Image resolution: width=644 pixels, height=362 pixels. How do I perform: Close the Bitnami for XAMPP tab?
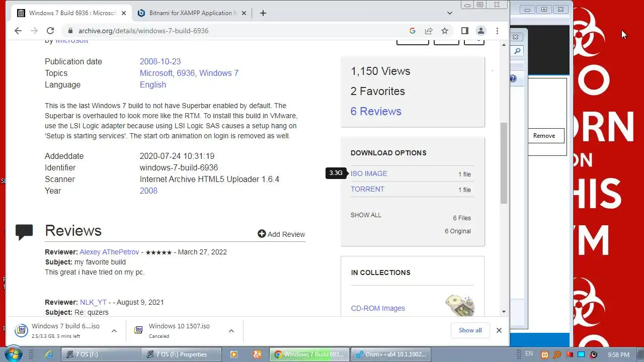(x=244, y=13)
